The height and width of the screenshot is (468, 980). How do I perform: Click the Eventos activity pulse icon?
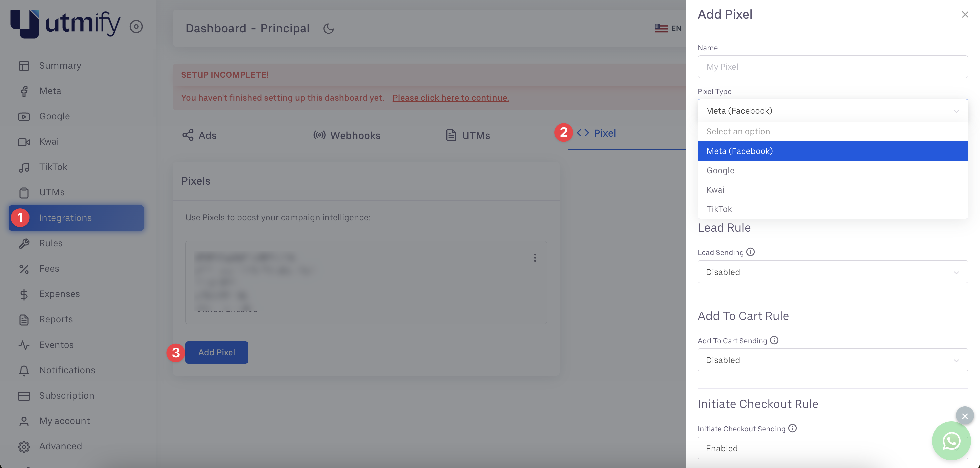(24, 345)
